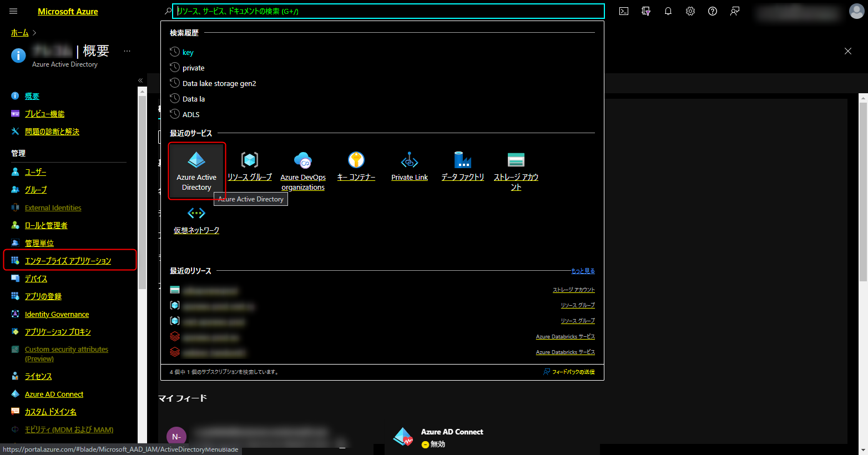
Task: Open Directories and subscriptions filter icon
Action: [646, 11]
